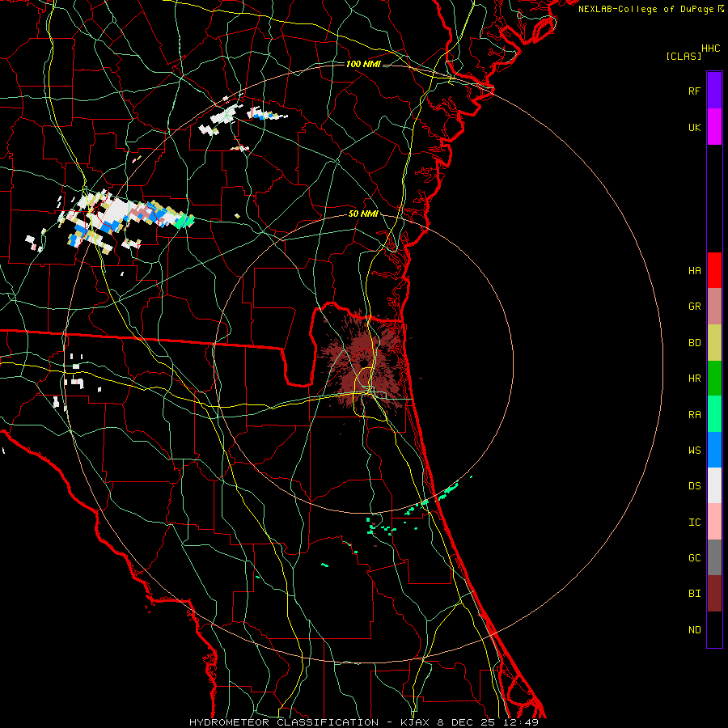Click the UK magenta legend swatch
This screenshot has width=728, height=728.
(714, 127)
